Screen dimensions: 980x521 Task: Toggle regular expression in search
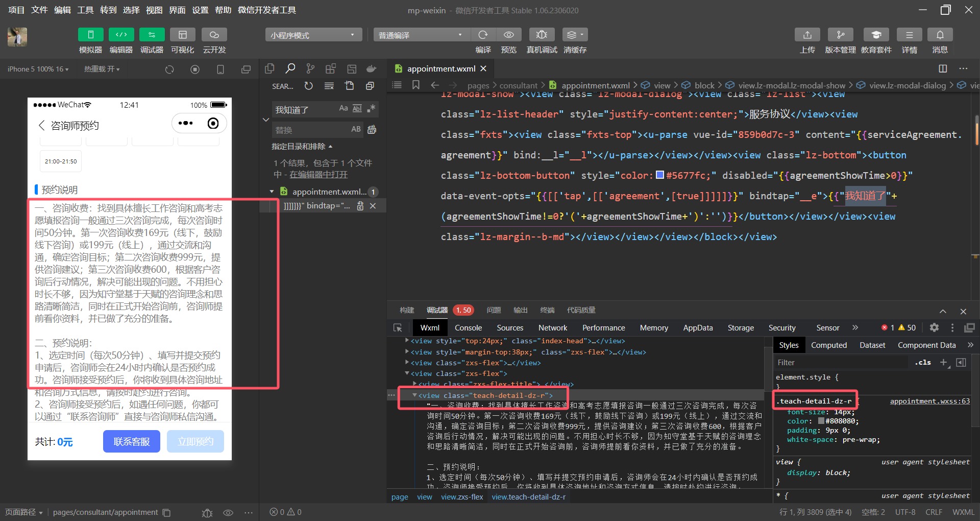371,108
